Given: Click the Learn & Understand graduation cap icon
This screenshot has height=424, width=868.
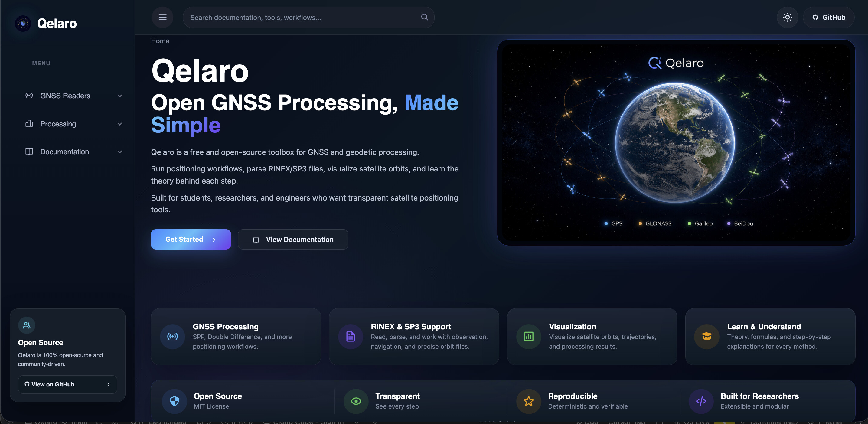Looking at the screenshot, I should [x=706, y=336].
